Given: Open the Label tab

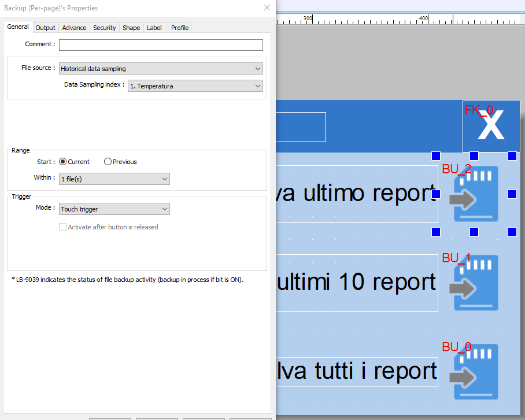Looking at the screenshot, I should 154,28.
